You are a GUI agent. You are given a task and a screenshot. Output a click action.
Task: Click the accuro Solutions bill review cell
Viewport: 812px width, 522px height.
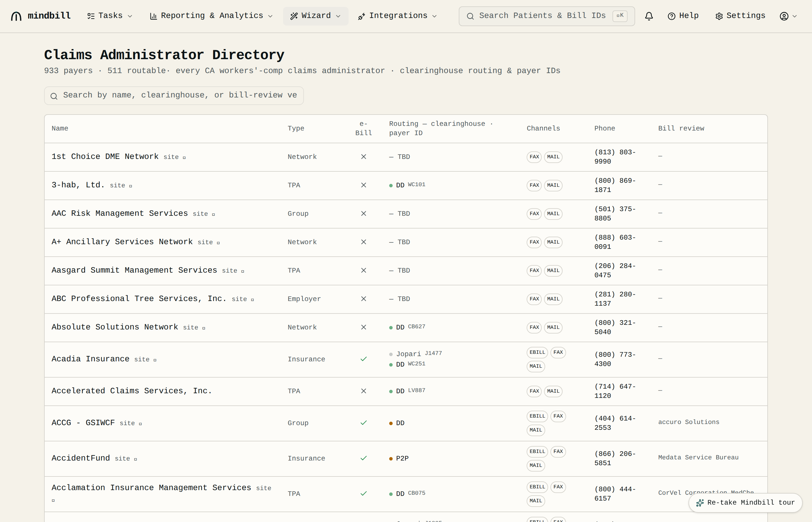[x=689, y=422]
